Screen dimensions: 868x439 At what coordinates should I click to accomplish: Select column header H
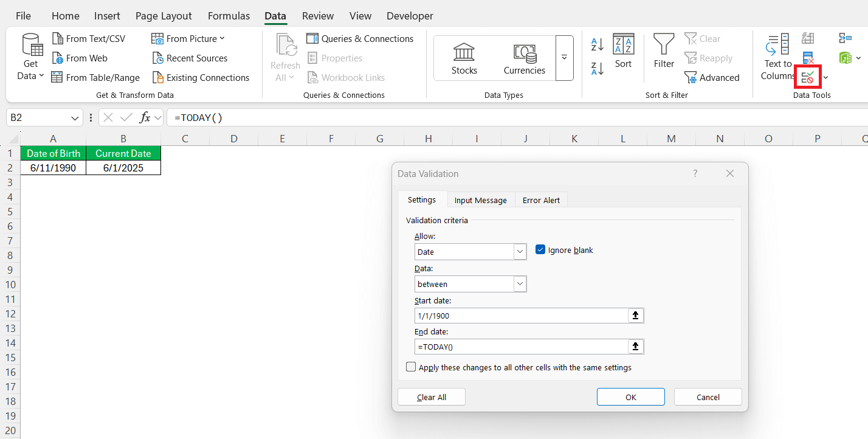point(429,139)
